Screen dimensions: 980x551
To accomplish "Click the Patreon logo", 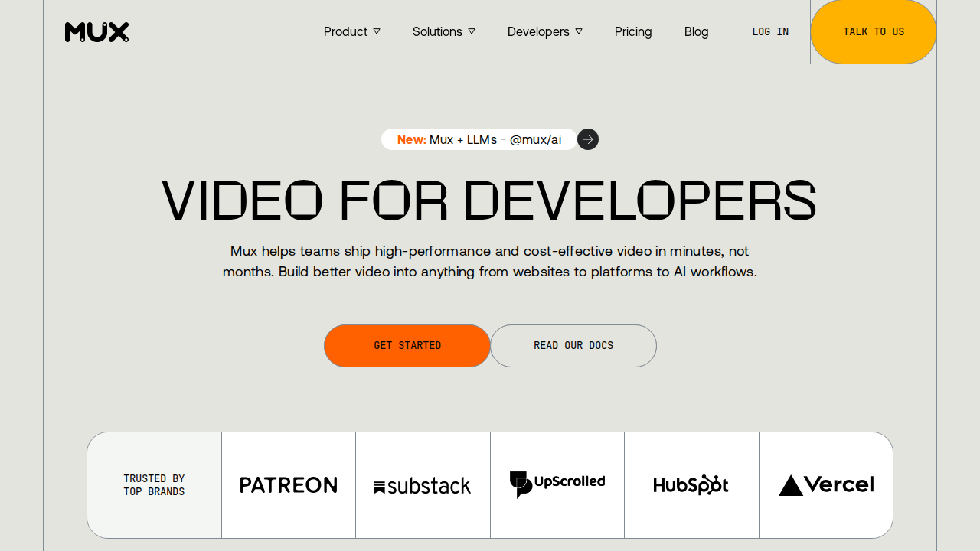I will pos(289,485).
